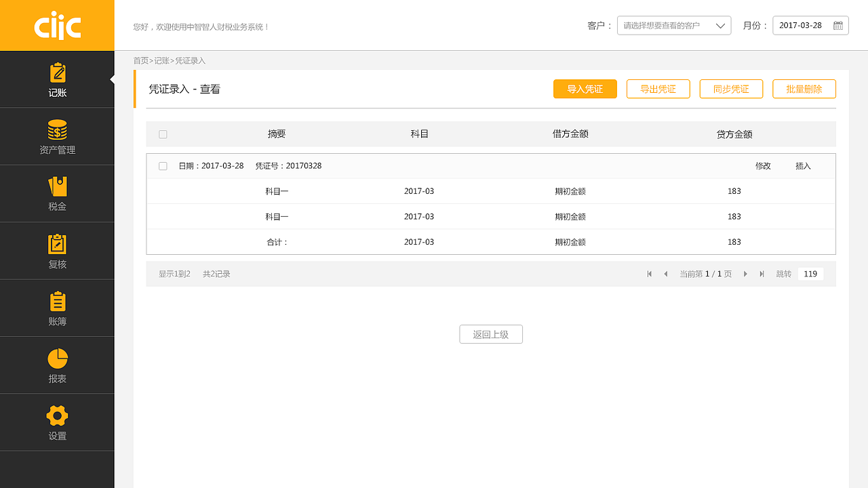868x488 pixels.
Task: Click the 合计： cell
Action: (277, 242)
